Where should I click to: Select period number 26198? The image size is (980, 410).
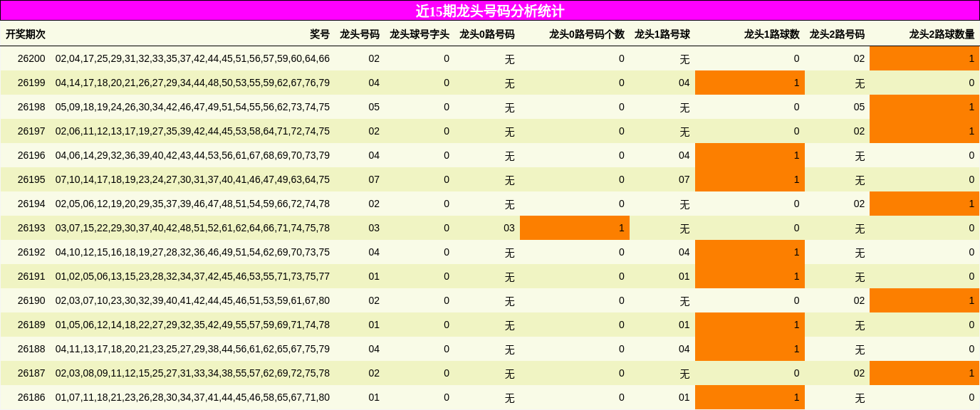click(x=31, y=107)
